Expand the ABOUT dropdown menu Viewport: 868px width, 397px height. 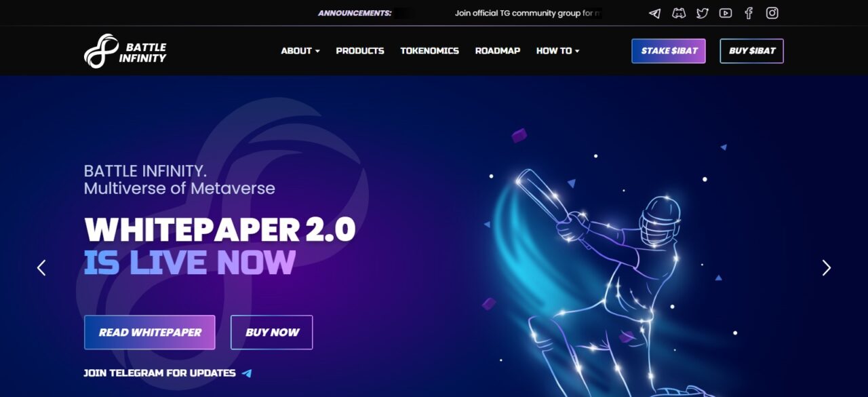(300, 51)
